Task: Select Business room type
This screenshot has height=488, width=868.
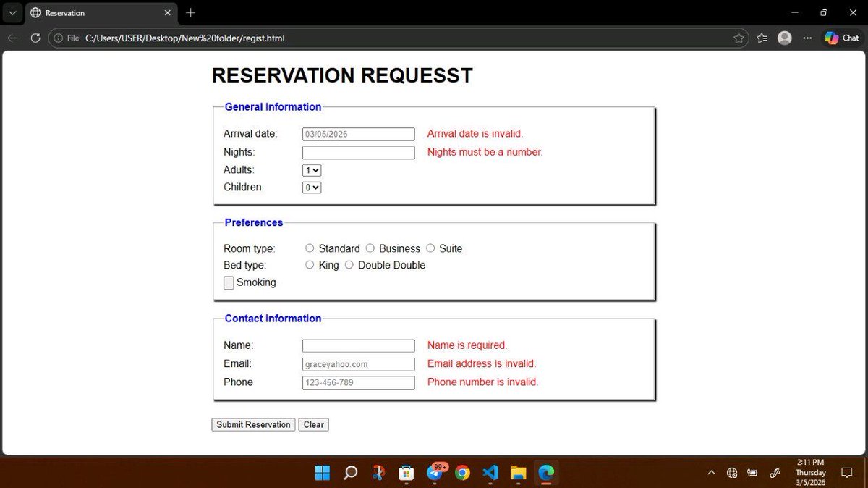Action: pos(370,248)
